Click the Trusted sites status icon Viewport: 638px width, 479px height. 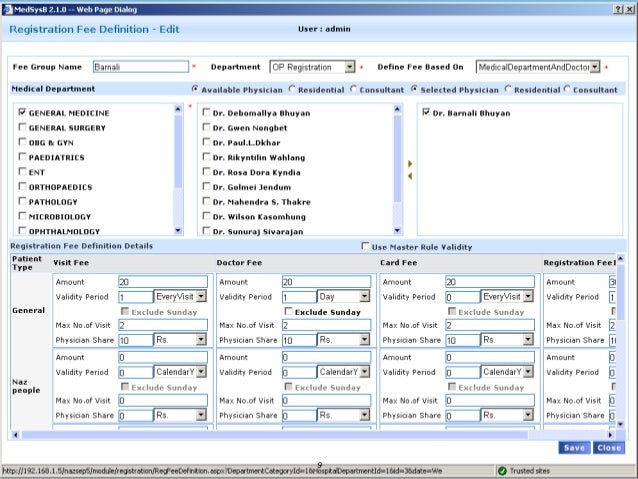pyautogui.click(x=502, y=471)
